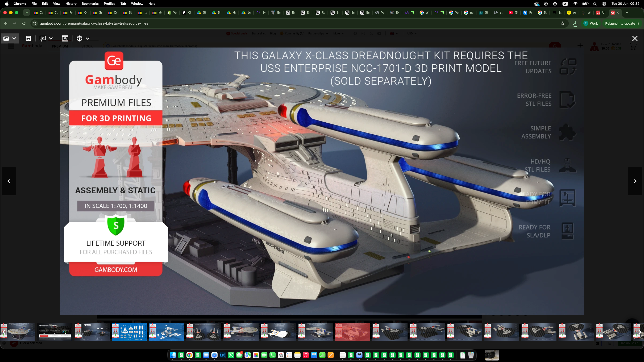
Task: Open the Work profile button
Action: [591, 23]
